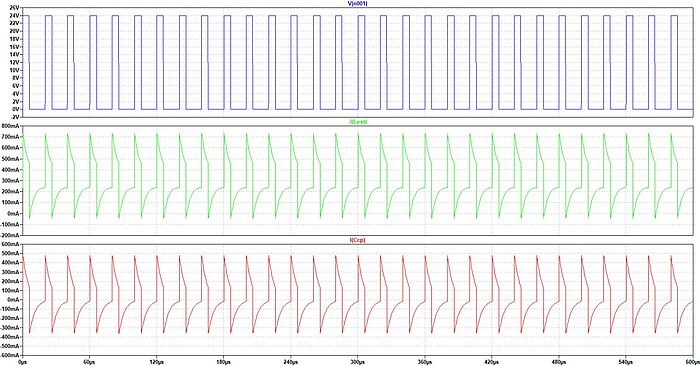The image size is (700, 366).
Task: Click the -300mA axis label
Action: click(10, 328)
